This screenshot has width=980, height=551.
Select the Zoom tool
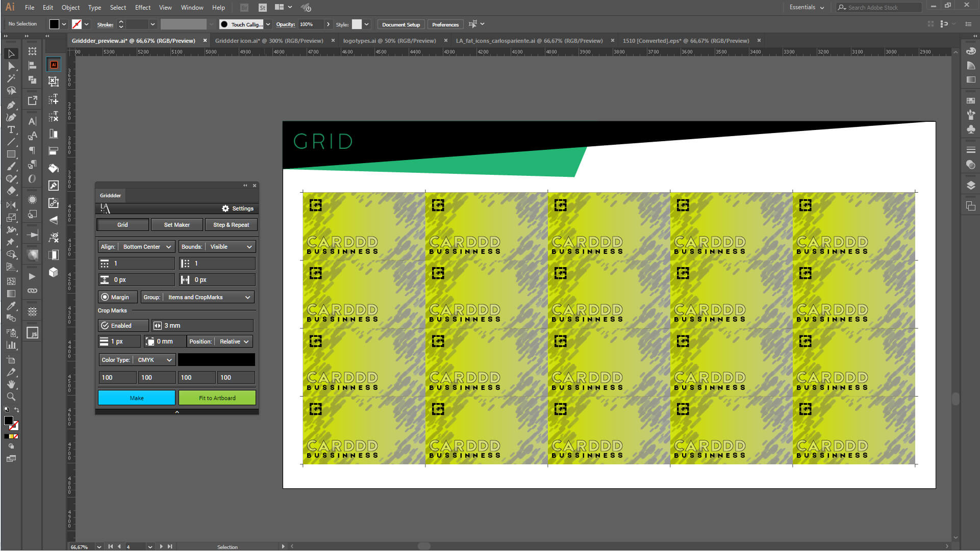(11, 397)
